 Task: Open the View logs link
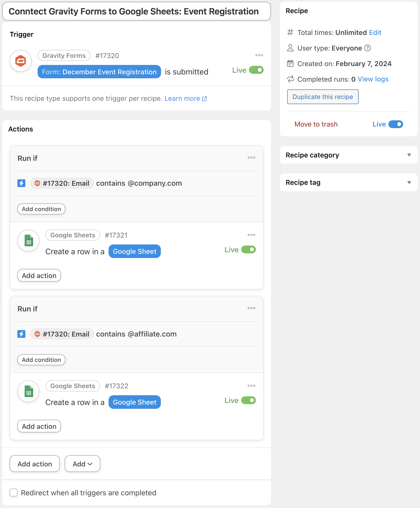pyautogui.click(x=373, y=79)
